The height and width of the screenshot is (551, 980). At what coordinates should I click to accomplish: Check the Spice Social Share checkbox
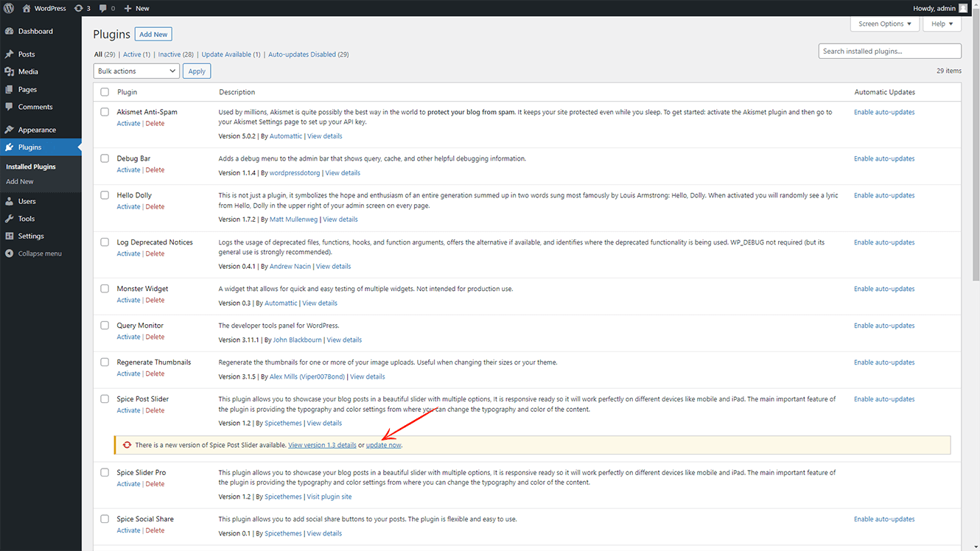pos(105,519)
